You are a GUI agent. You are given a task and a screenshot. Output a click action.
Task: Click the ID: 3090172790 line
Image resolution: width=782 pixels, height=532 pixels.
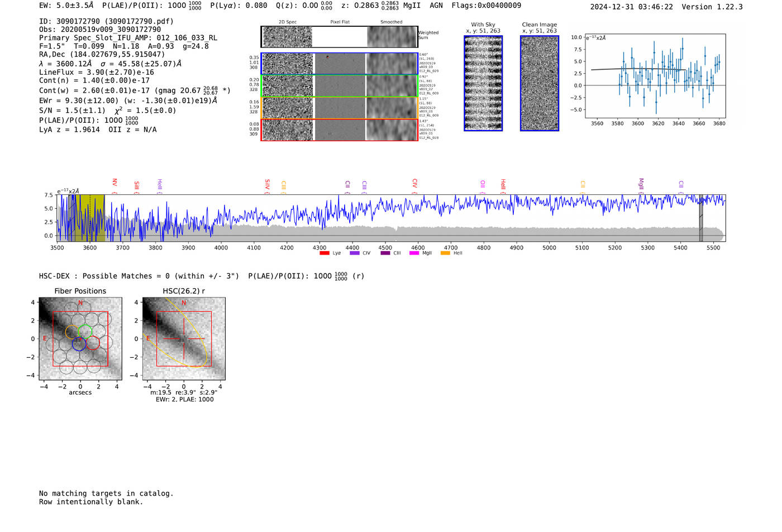pyautogui.click(x=106, y=21)
